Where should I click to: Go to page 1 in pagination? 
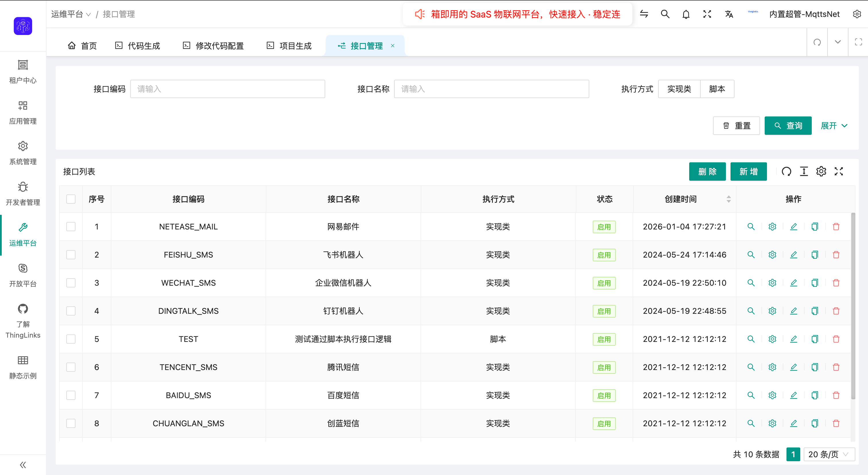pyautogui.click(x=793, y=454)
